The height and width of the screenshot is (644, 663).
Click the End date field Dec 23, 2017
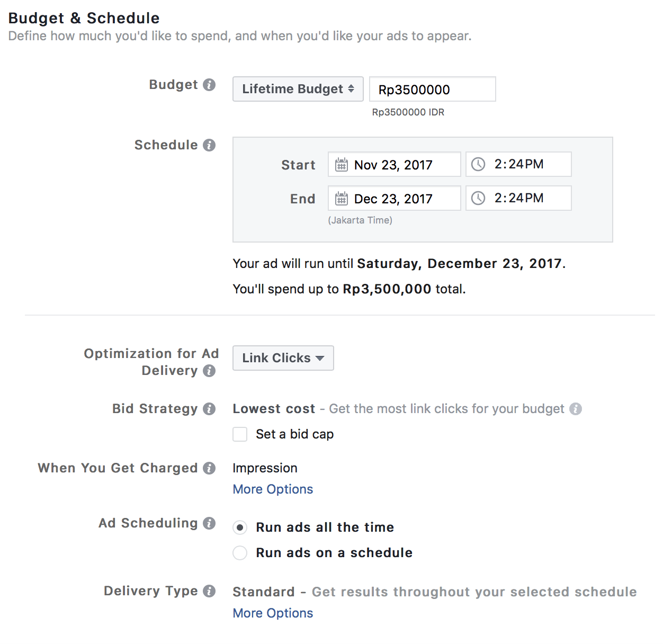point(395,198)
